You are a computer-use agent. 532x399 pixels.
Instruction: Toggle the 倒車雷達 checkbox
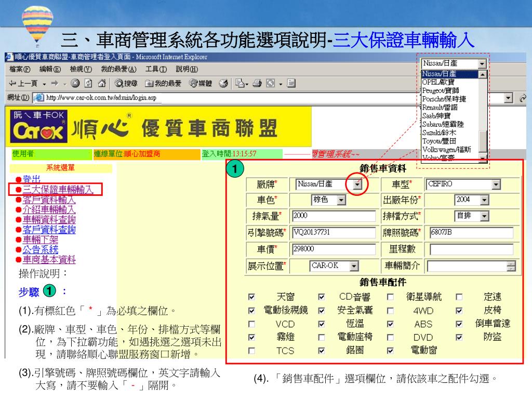pyautogui.click(x=459, y=324)
